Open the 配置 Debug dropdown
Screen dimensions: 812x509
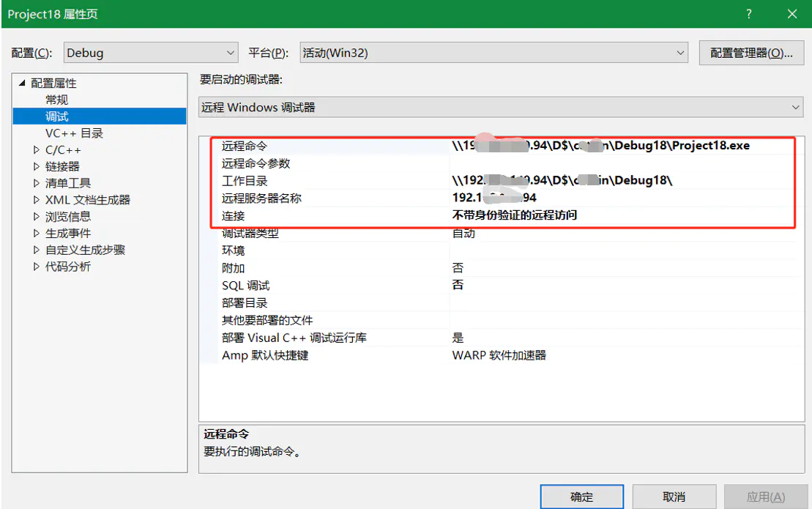151,53
